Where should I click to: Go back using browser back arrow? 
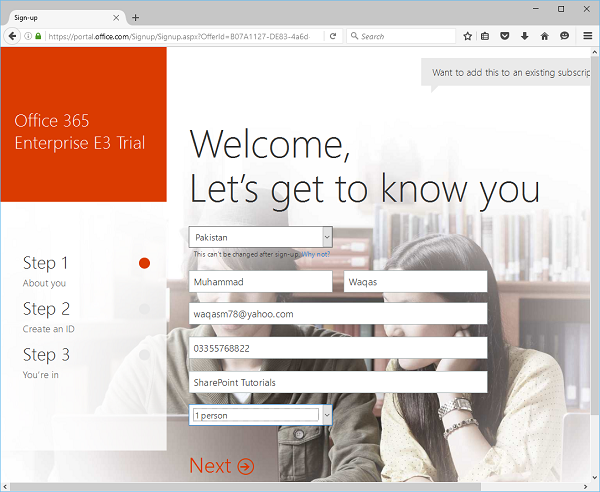pos(12,36)
